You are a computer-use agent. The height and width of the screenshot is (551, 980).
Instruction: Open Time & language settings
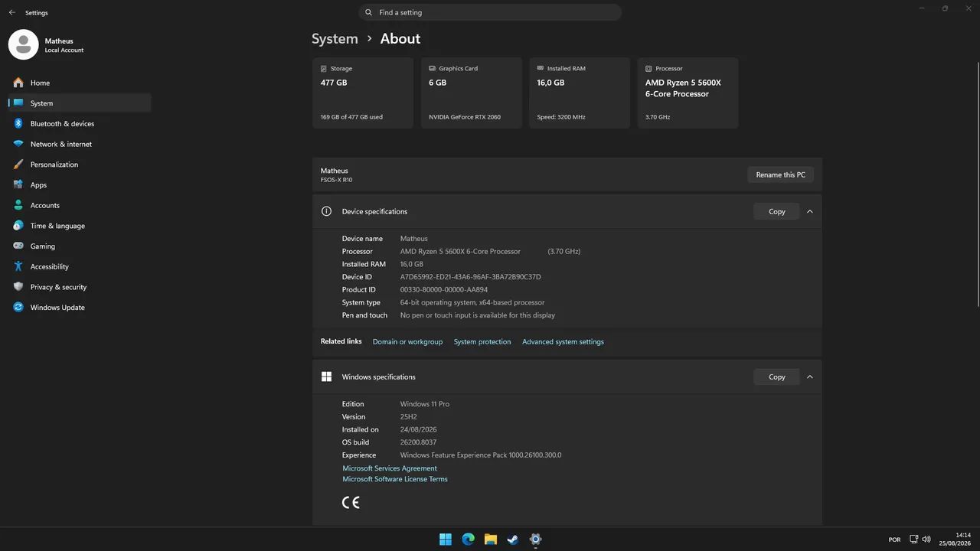(80, 226)
